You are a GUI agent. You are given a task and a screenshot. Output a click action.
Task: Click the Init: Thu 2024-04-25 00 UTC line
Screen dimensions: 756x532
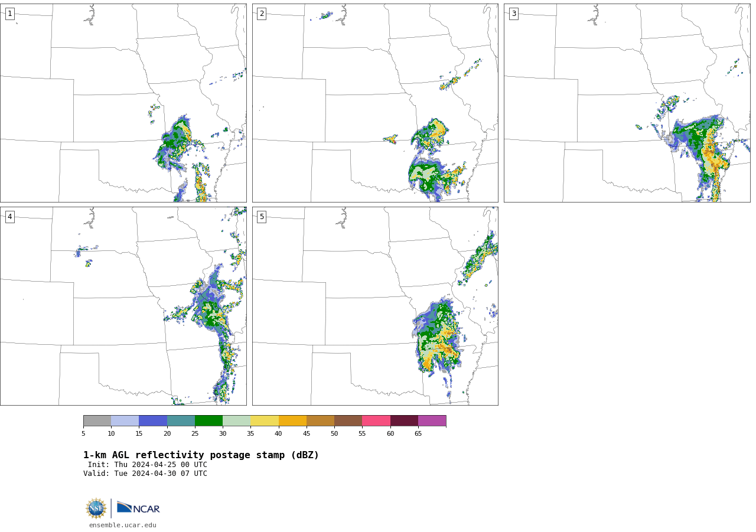click(x=148, y=465)
